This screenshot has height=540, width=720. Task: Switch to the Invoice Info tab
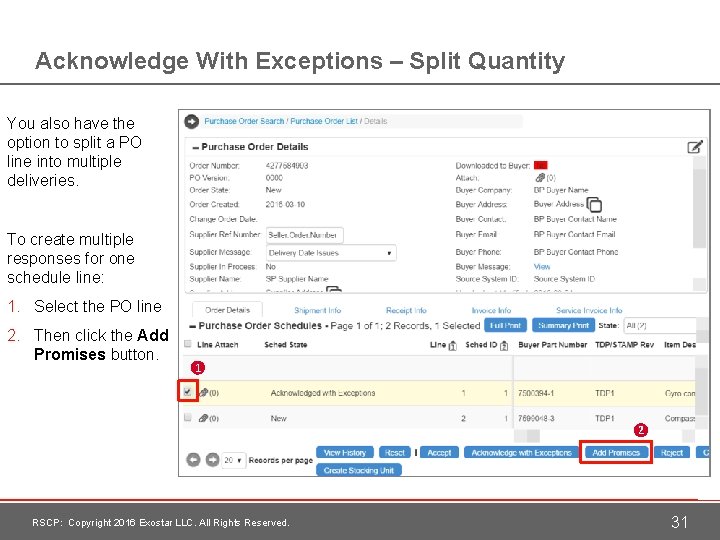491,310
